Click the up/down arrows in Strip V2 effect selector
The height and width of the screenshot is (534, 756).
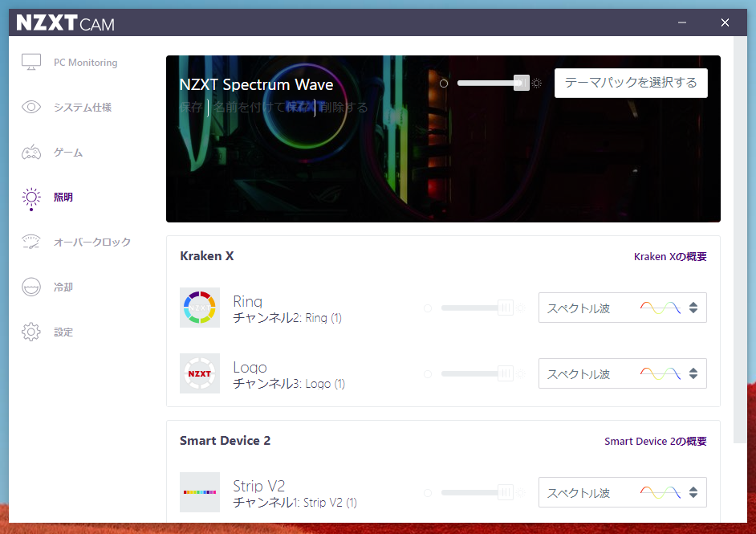click(x=693, y=492)
